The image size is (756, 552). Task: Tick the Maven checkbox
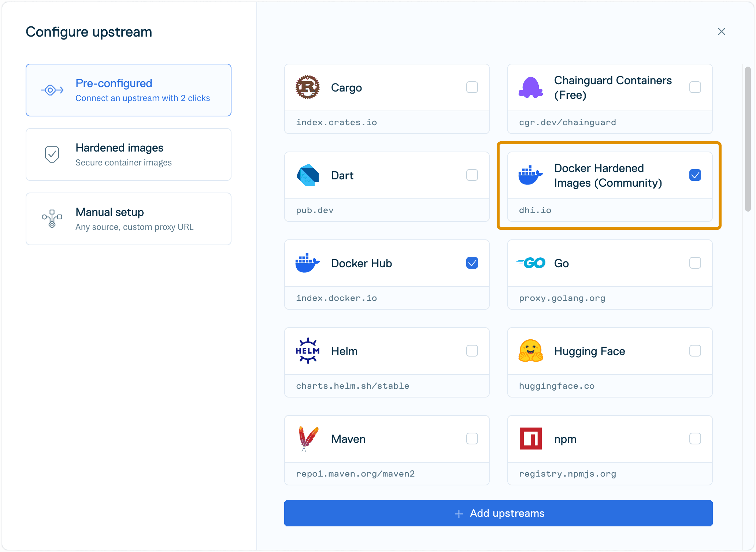click(x=472, y=439)
